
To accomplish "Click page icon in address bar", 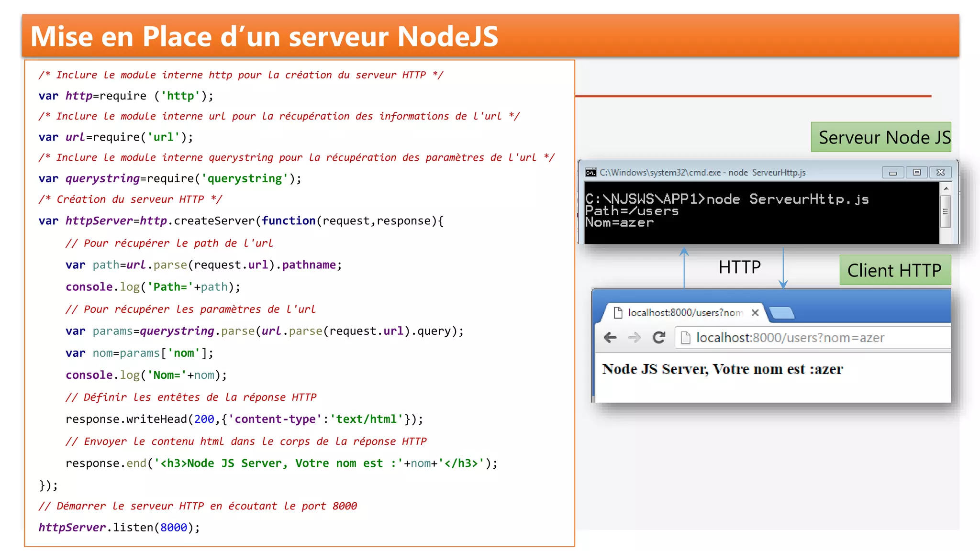I will click(x=686, y=338).
